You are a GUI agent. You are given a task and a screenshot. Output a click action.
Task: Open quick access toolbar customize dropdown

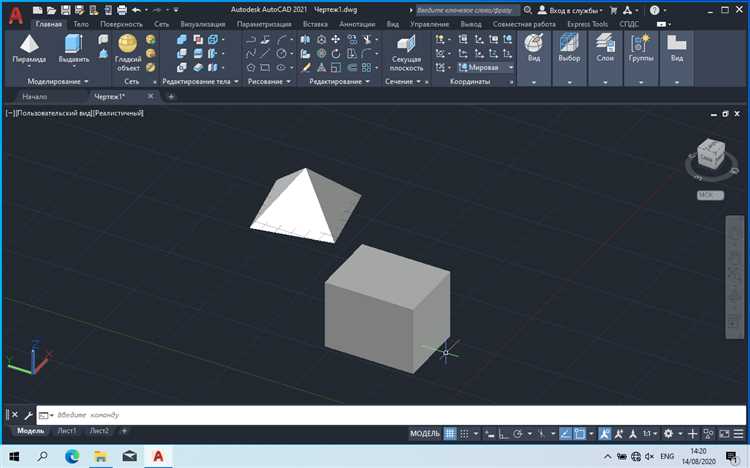tap(176, 10)
